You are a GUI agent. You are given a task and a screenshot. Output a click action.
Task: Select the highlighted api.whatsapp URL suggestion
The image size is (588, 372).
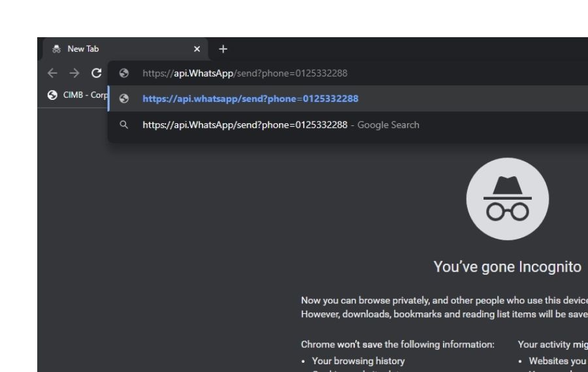[348, 99]
